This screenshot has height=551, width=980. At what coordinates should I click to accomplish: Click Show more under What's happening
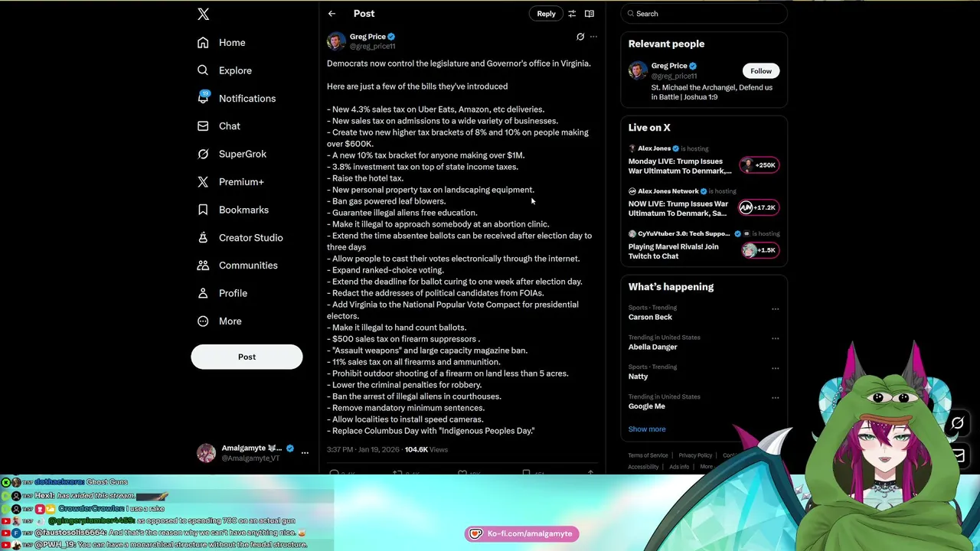pyautogui.click(x=647, y=429)
